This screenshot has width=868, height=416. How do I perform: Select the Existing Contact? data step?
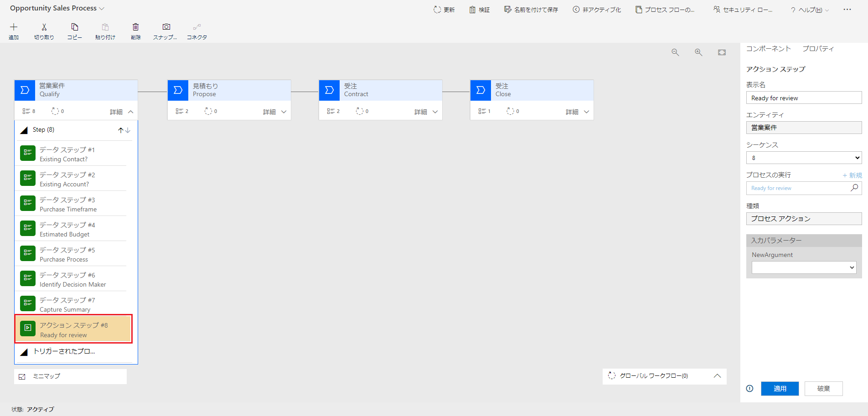(73, 154)
